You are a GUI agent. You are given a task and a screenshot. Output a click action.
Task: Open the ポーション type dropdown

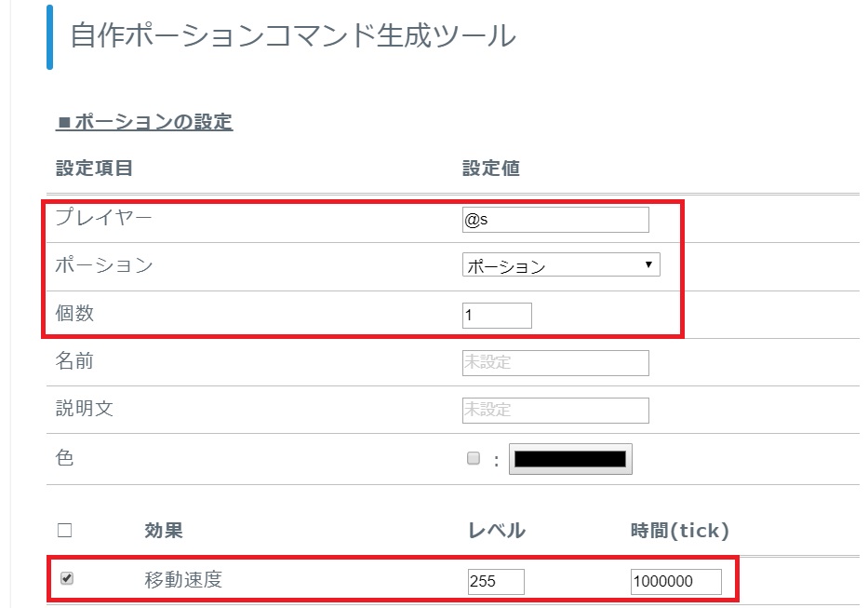561,265
